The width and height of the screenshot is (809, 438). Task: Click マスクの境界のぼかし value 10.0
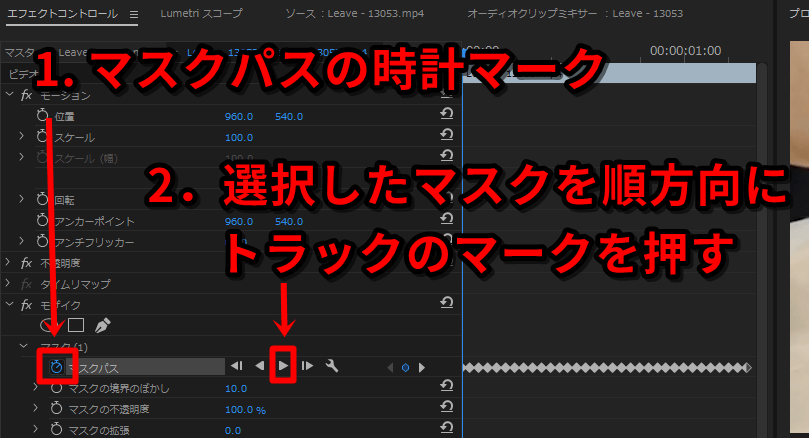[x=236, y=388]
